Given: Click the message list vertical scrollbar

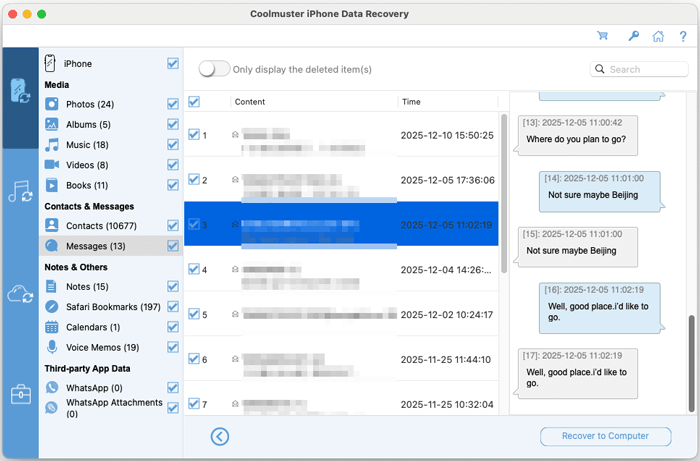Looking at the screenshot, I should [504, 193].
